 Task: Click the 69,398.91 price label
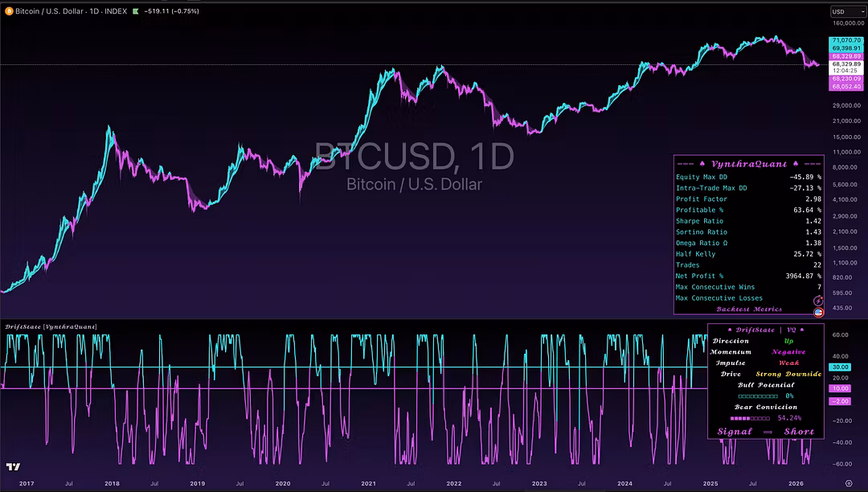pos(845,48)
